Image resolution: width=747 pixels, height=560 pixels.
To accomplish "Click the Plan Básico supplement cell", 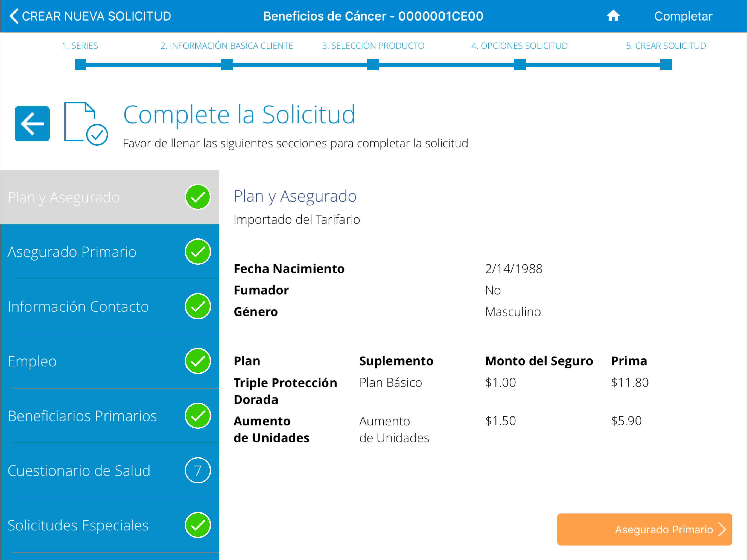I will tap(391, 383).
